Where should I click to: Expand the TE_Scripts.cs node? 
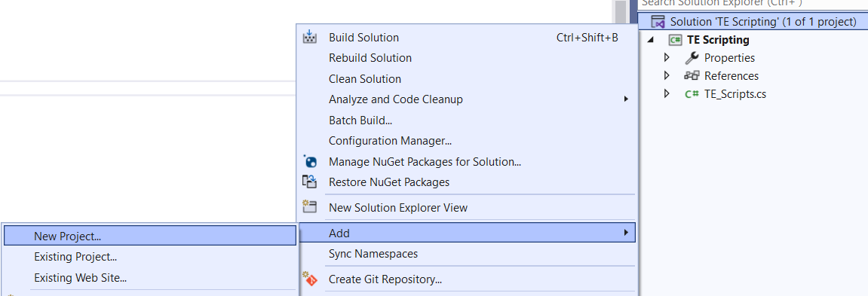pos(667,93)
